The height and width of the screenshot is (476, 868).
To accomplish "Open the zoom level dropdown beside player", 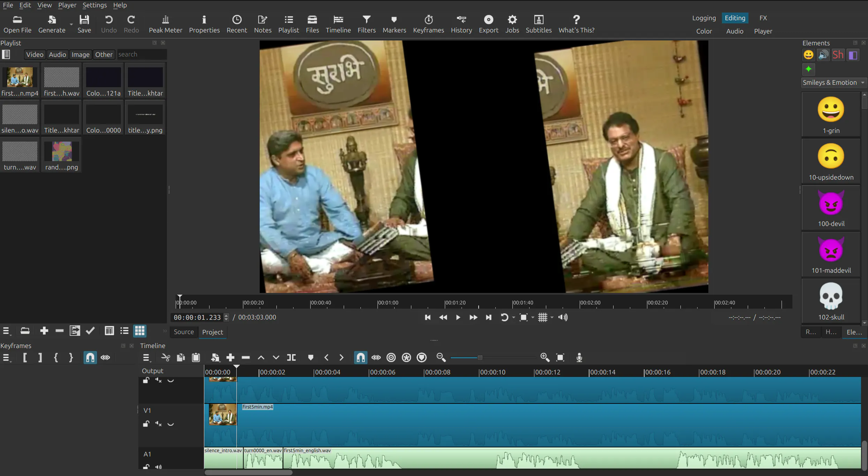I will coord(533,317).
